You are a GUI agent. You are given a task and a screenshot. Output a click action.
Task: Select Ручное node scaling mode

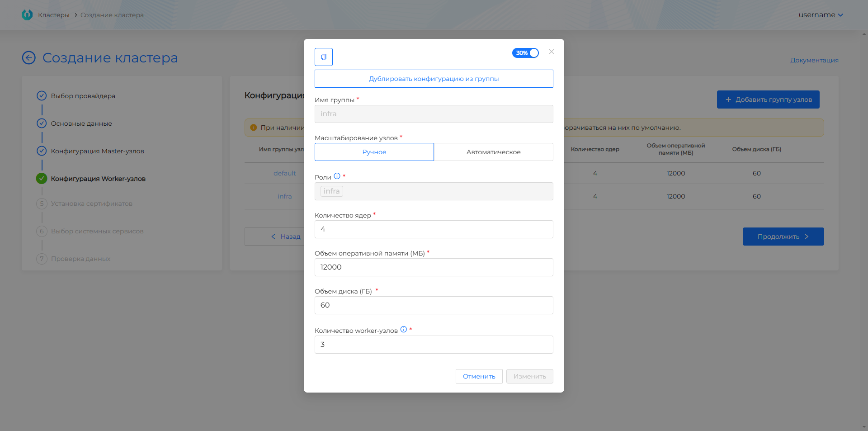[x=374, y=152]
